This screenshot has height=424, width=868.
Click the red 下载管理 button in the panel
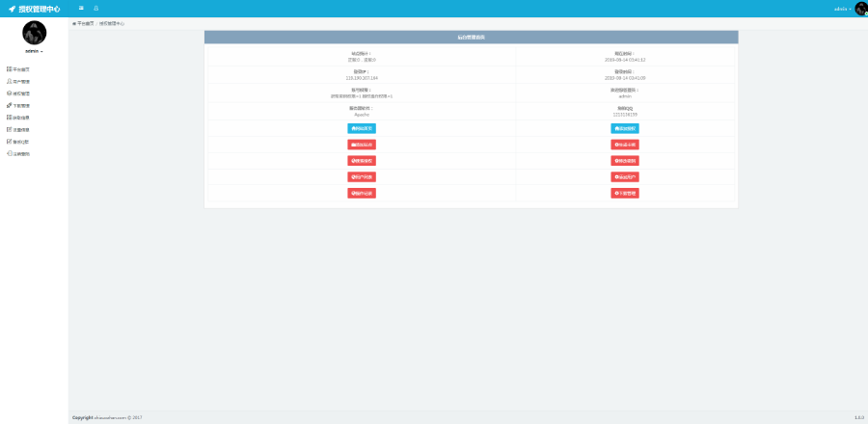(x=625, y=193)
